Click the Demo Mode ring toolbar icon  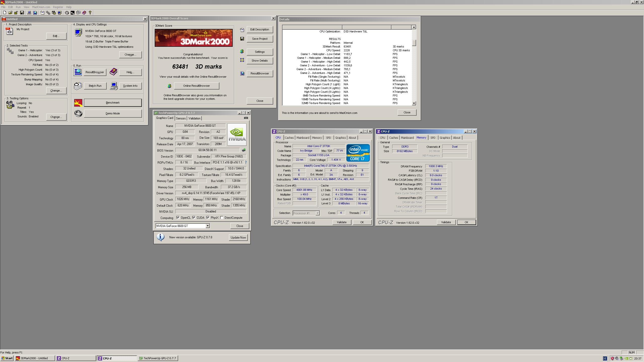[67, 13]
